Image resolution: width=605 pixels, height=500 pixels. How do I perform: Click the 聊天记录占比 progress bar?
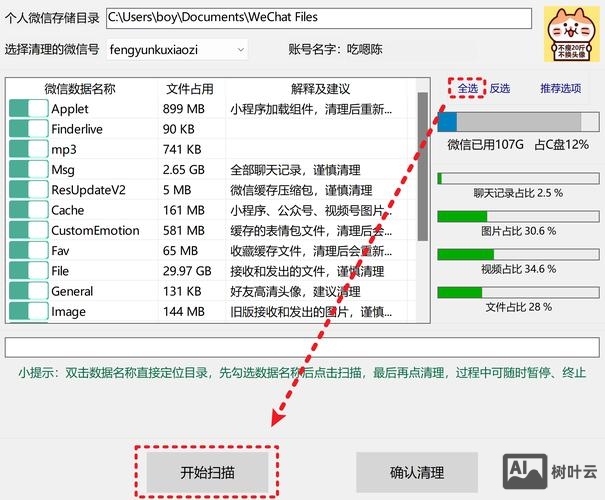click(x=518, y=179)
